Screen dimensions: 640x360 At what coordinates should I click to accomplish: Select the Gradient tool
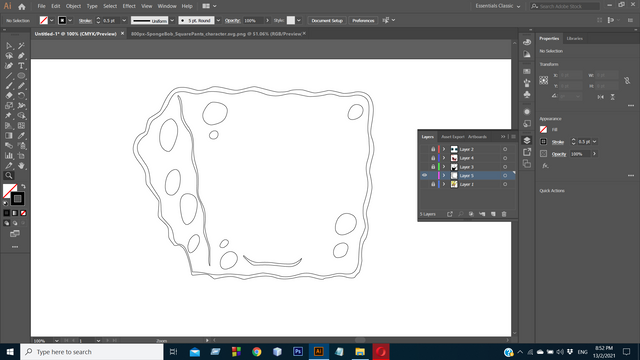click(x=9, y=136)
